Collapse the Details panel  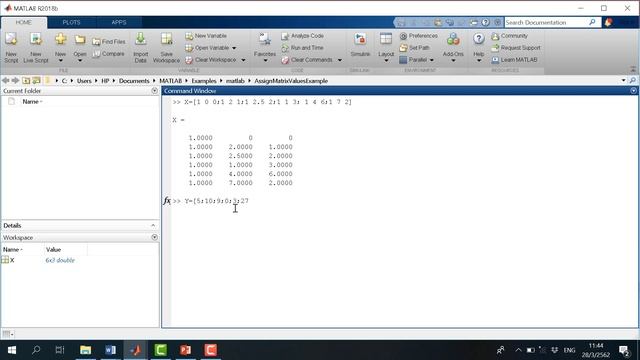[x=153, y=225]
